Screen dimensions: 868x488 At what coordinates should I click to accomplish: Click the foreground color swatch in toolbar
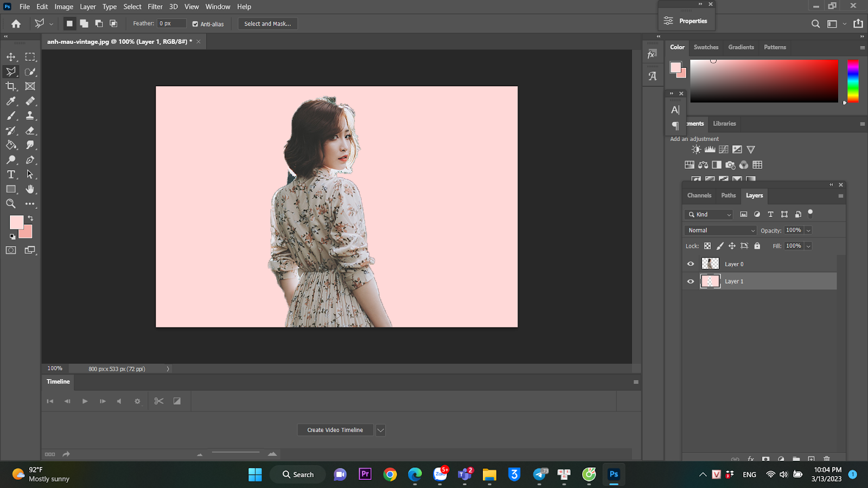[x=16, y=222]
